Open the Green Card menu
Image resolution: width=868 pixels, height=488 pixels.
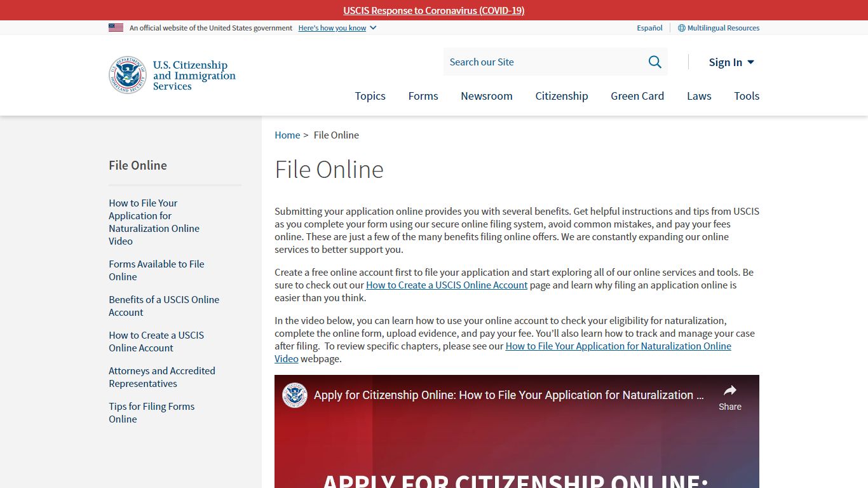637,96
